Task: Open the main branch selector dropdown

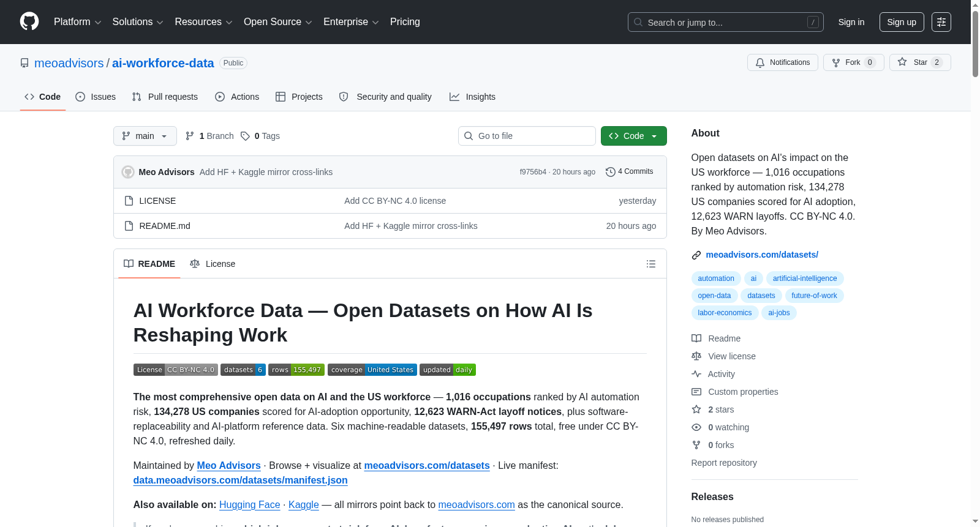Action: pyautogui.click(x=145, y=136)
